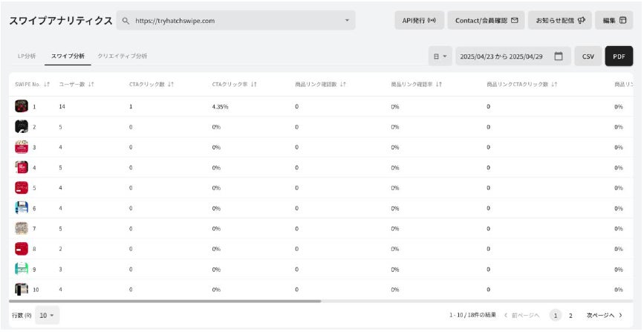644x332 pixels.
Task: Download report with the PDF button
Action: [x=619, y=56]
